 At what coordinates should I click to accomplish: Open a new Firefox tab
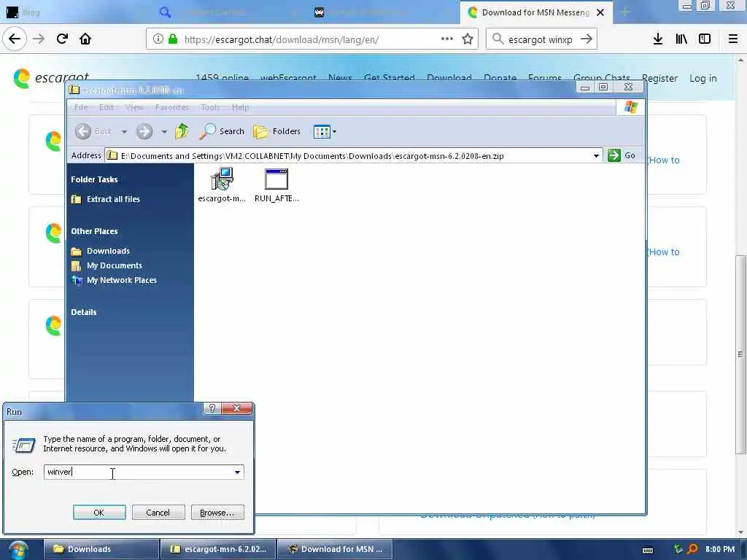625,12
